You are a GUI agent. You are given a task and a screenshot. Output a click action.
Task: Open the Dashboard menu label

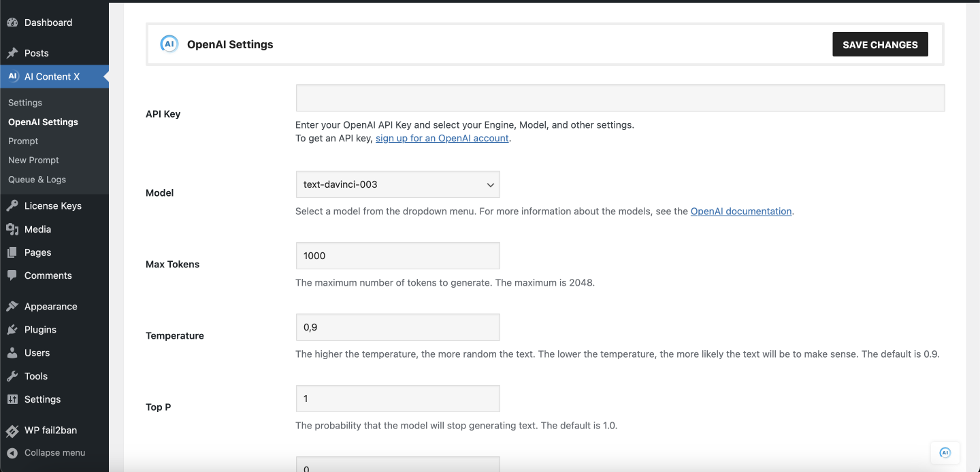[x=48, y=22]
